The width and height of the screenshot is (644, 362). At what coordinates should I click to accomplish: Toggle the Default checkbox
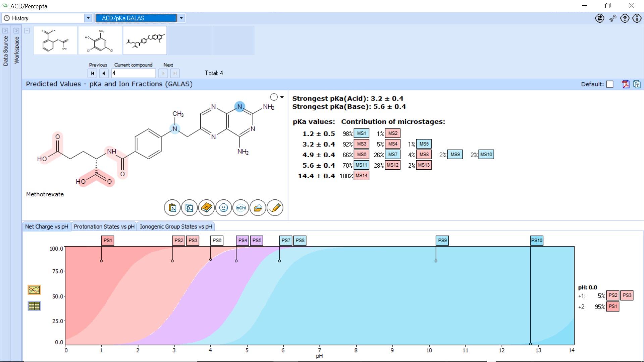610,84
